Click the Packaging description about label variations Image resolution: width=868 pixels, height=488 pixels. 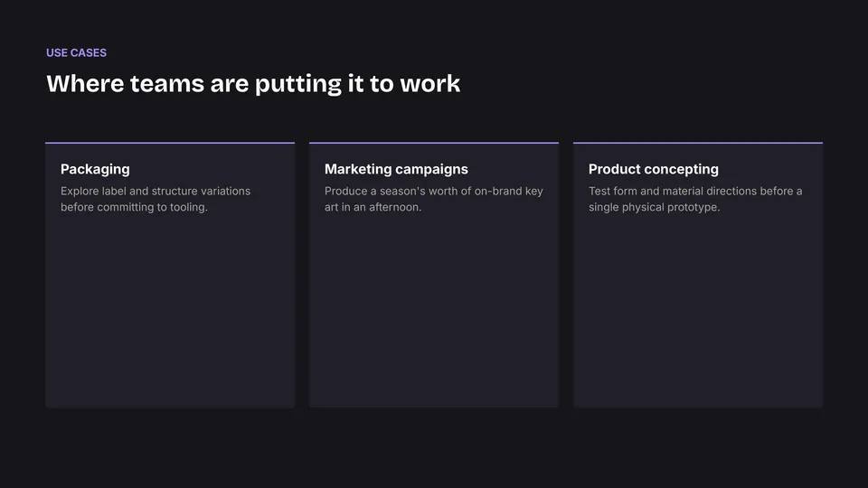(156, 199)
